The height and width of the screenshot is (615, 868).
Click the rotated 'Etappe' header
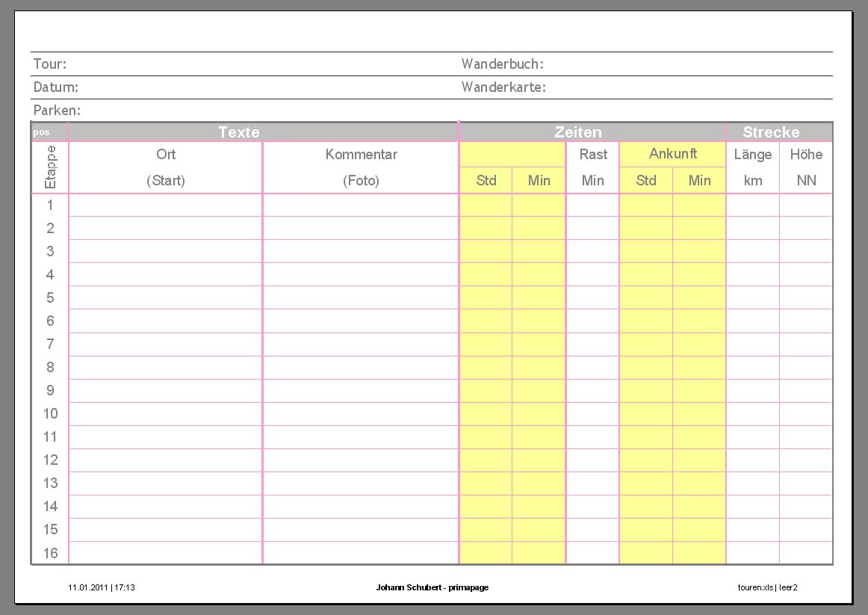[x=50, y=167]
